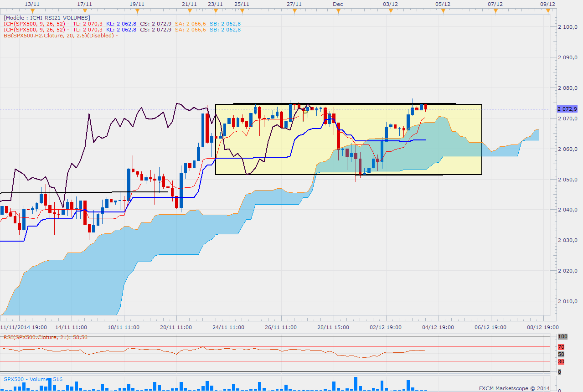583x392 pixels.
Task: Click the current price tag 2 072,9
Action: [567, 109]
